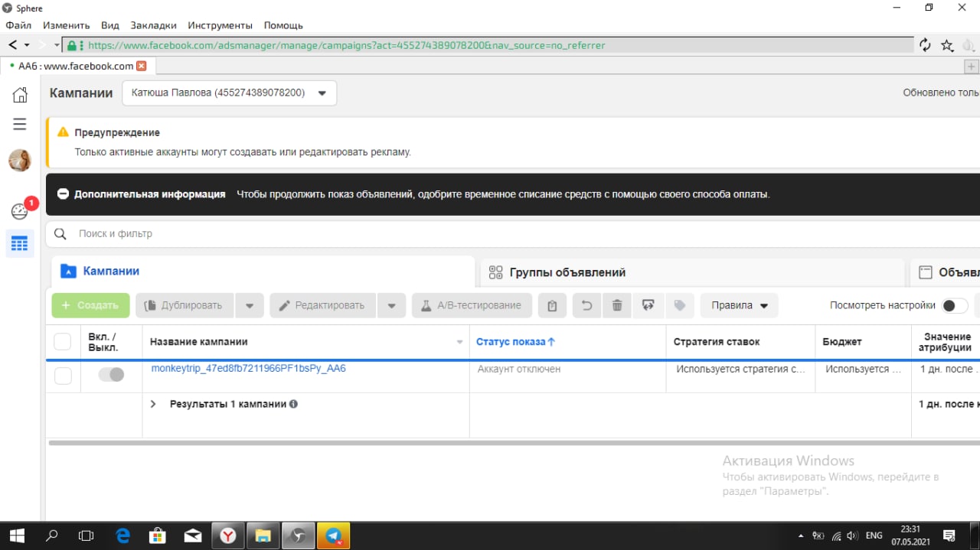Click the Аккаунт отключен status cell
Screen dimensions: 980x550
[x=519, y=369]
